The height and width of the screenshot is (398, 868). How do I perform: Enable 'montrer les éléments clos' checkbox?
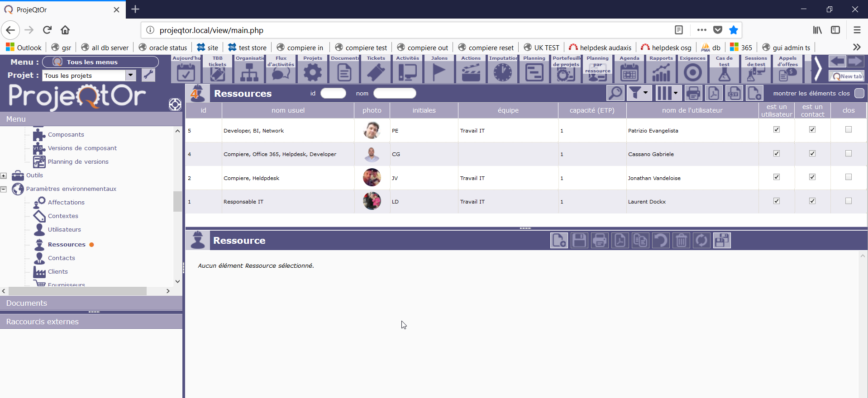tap(859, 93)
